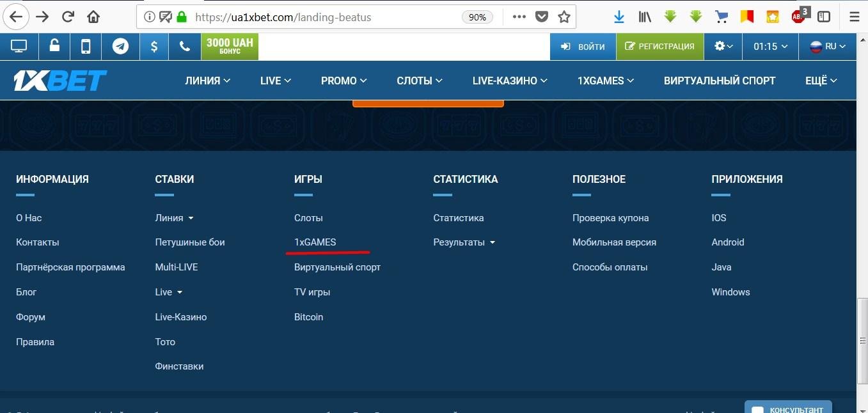Image resolution: width=868 pixels, height=413 pixels.
Task: Click the dollar sign payments icon
Action: click(154, 47)
